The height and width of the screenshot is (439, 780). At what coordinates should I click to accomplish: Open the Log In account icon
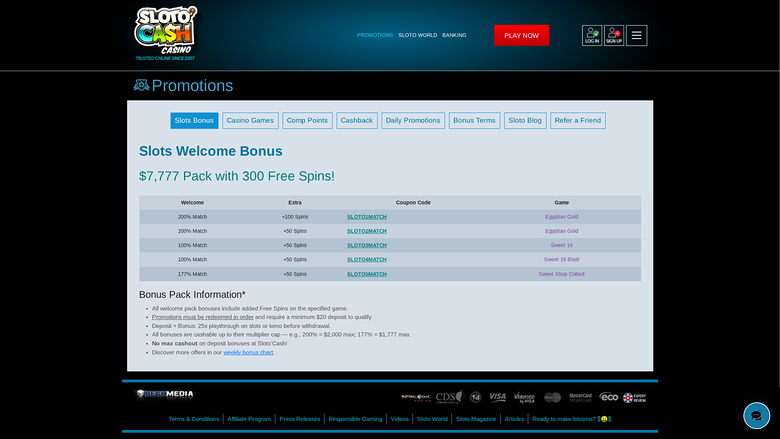tap(592, 35)
